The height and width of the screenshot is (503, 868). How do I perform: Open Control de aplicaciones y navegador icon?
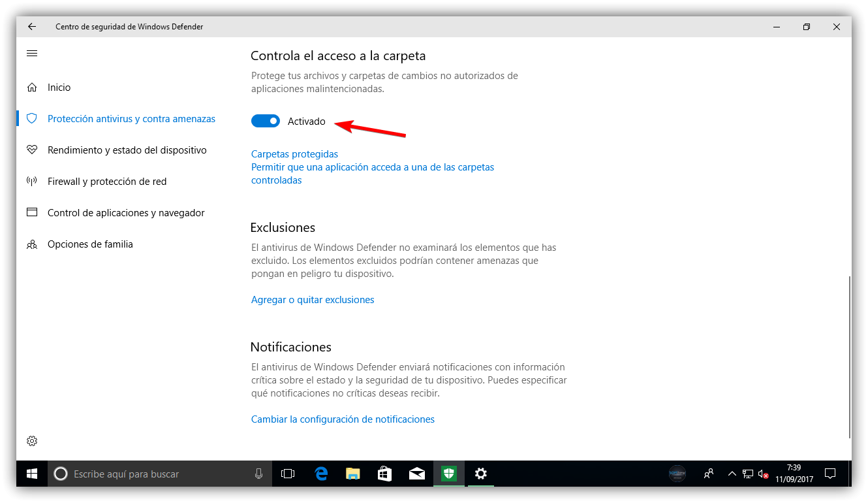pyautogui.click(x=32, y=213)
